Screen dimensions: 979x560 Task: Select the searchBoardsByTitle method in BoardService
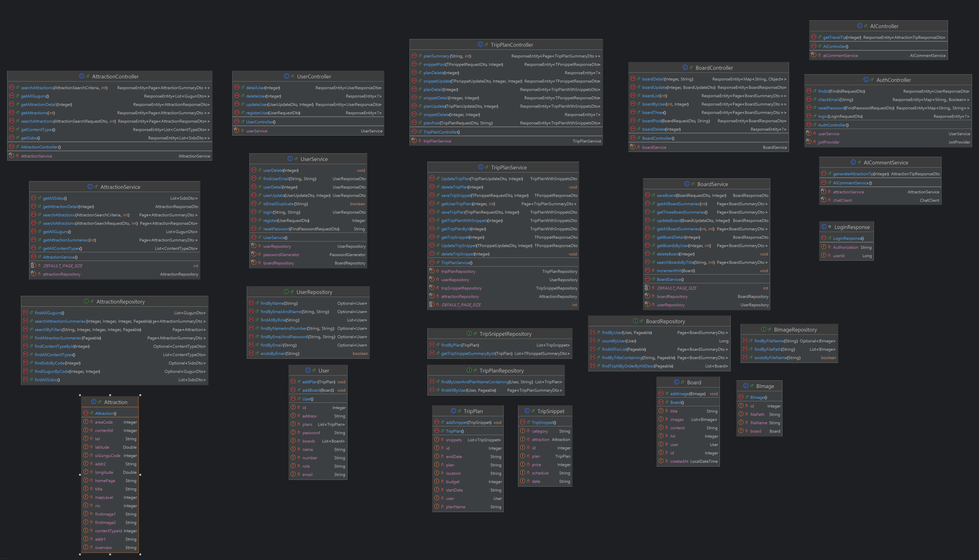[x=707, y=262]
